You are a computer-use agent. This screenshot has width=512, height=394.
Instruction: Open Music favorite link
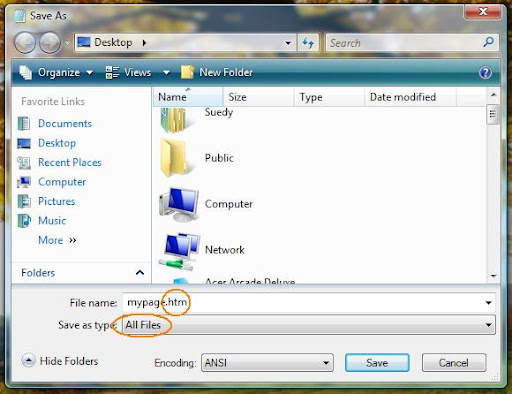[x=52, y=220]
